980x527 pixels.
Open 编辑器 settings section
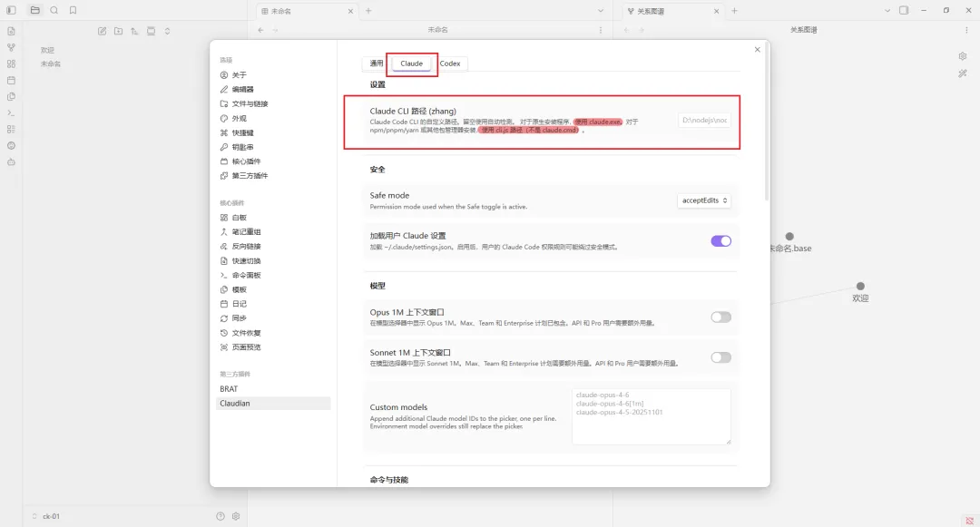coord(272,89)
